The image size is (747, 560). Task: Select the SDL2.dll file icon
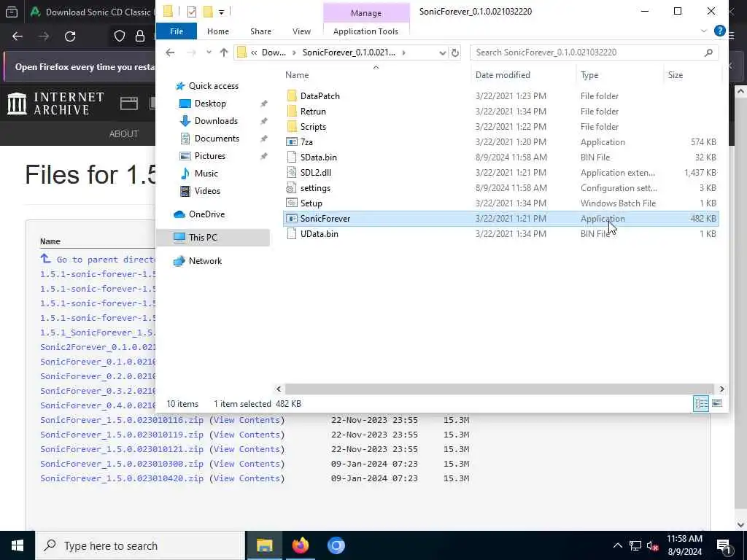(292, 172)
